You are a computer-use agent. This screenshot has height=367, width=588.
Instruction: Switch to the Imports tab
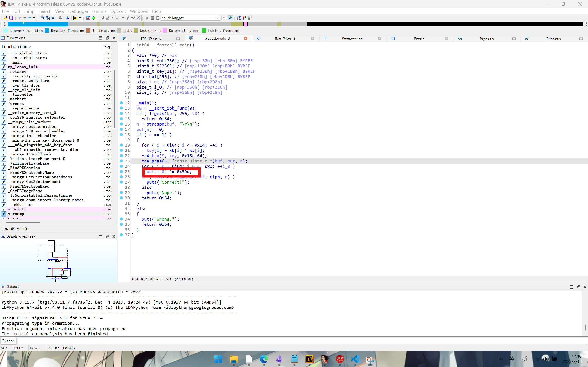point(486,39)
